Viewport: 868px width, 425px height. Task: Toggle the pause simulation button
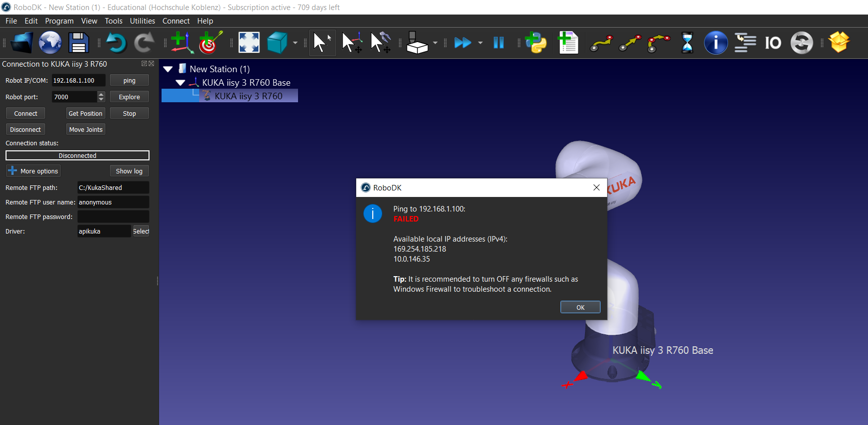point(498,43)
